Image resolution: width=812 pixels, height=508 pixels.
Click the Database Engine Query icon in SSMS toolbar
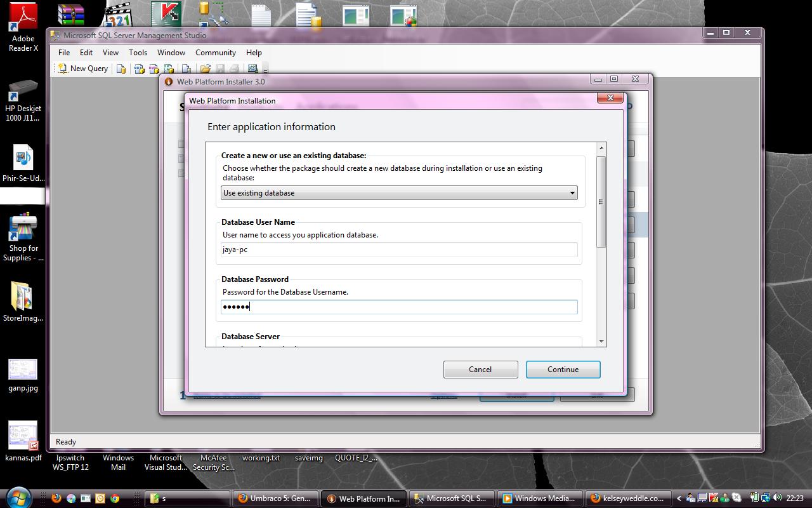[121, 69]
